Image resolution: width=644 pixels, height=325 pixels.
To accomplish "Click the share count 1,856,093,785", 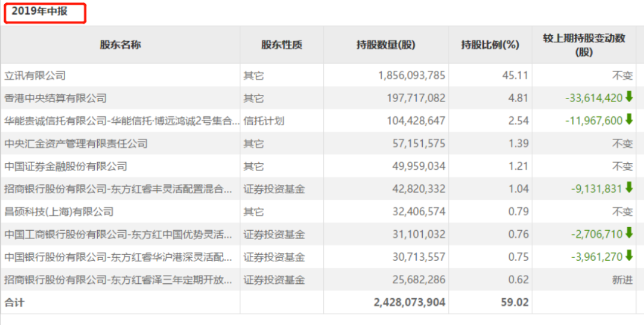I will tap(411, 76).
